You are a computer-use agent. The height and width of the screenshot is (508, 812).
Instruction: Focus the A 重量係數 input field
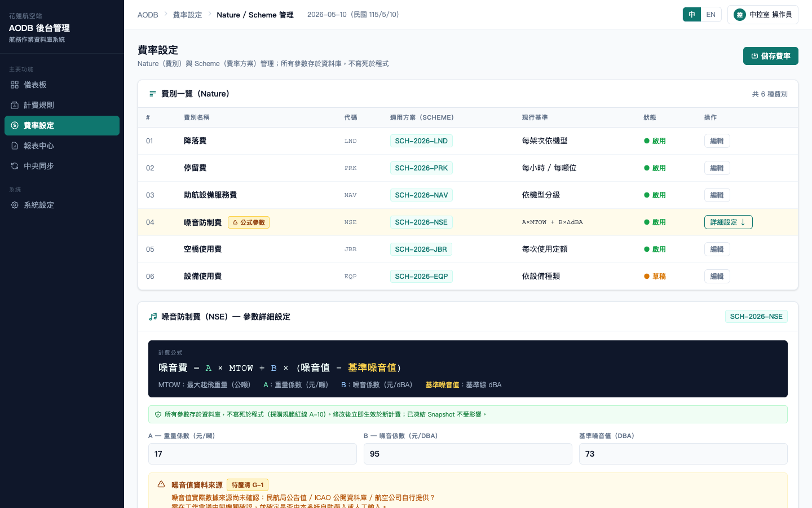pos(253,454)
